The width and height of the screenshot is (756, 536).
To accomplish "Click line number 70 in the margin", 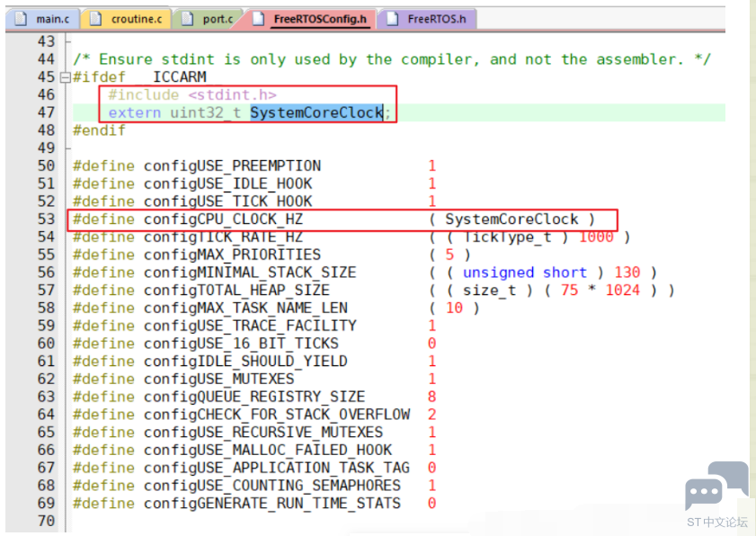I will (46, 521).
